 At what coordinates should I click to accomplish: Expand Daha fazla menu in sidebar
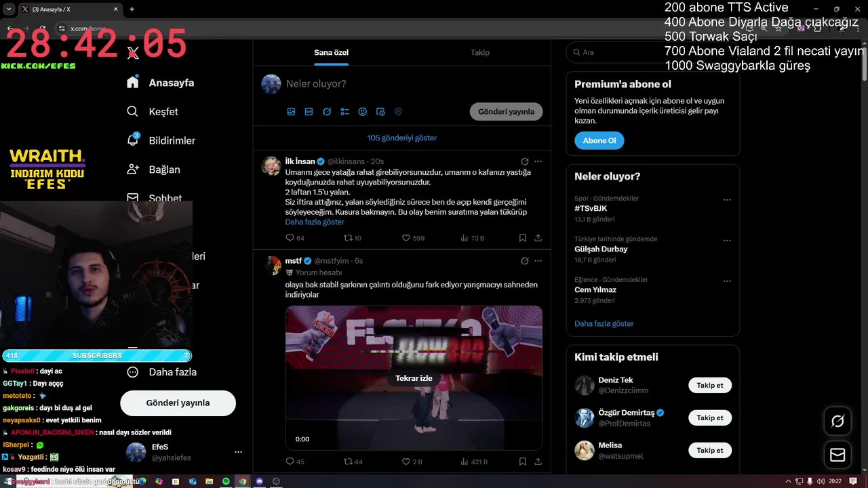tap(162, 371)
